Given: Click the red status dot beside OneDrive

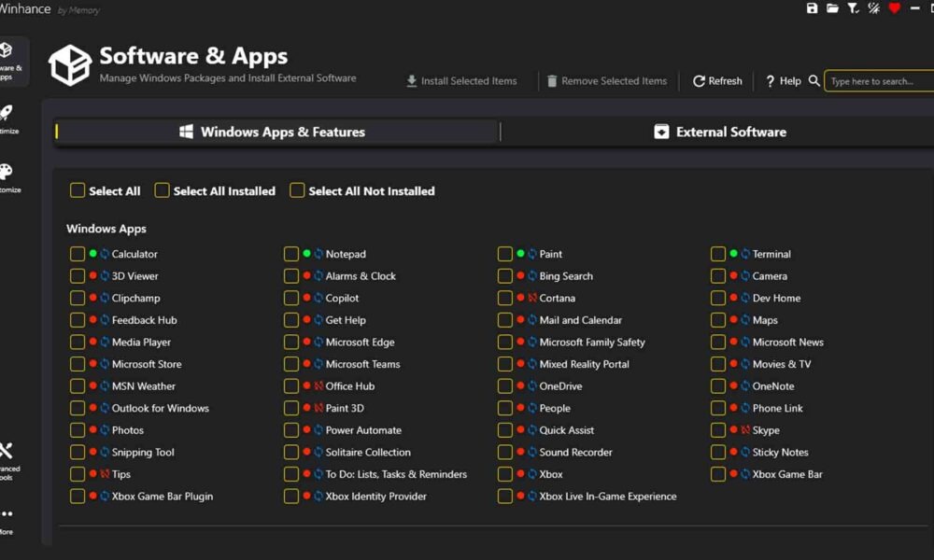Looking at the screenshot, I should point(520,385).
